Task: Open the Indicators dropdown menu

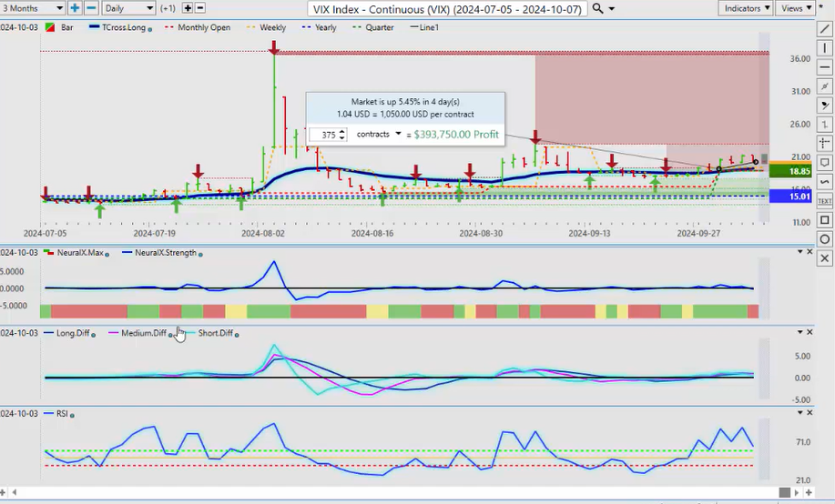Action: pos(746,8)
